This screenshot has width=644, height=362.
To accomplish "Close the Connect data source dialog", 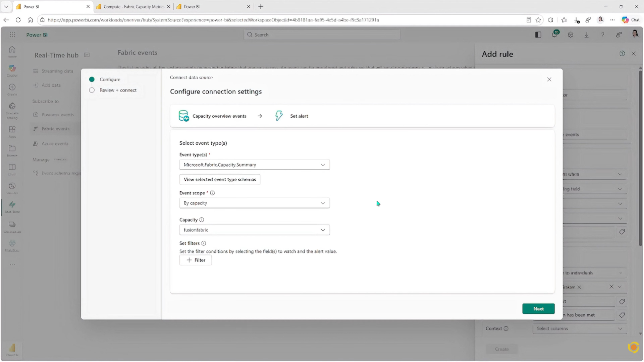I will [x=549, y=79].
